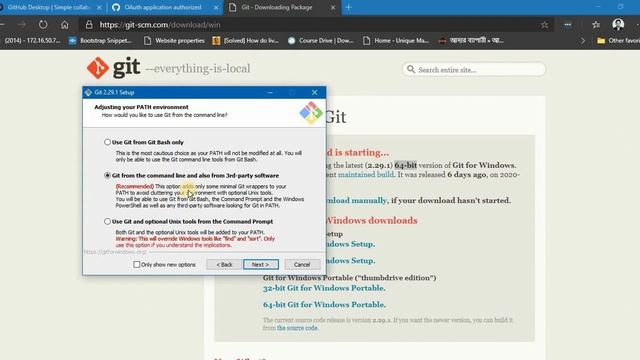Open the browser profile avatar
Screen dimensions: 640x360
(x=618, y=24)
